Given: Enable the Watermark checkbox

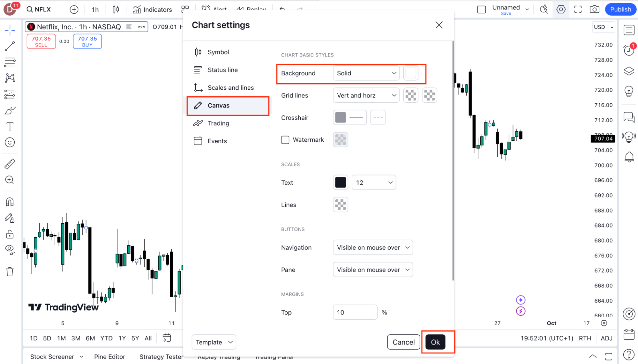Looking at the screenshot, I should tap(285, 140).
